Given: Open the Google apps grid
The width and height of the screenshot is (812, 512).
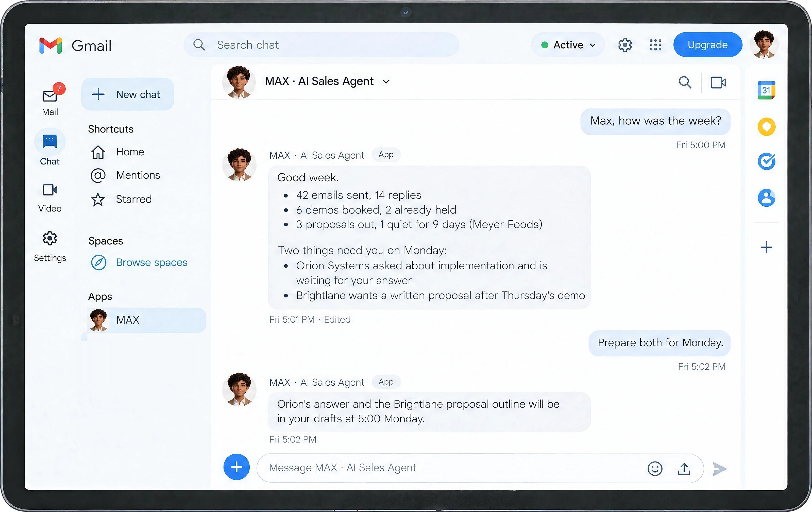Looking at the screenshot, I should click(655, 45).
